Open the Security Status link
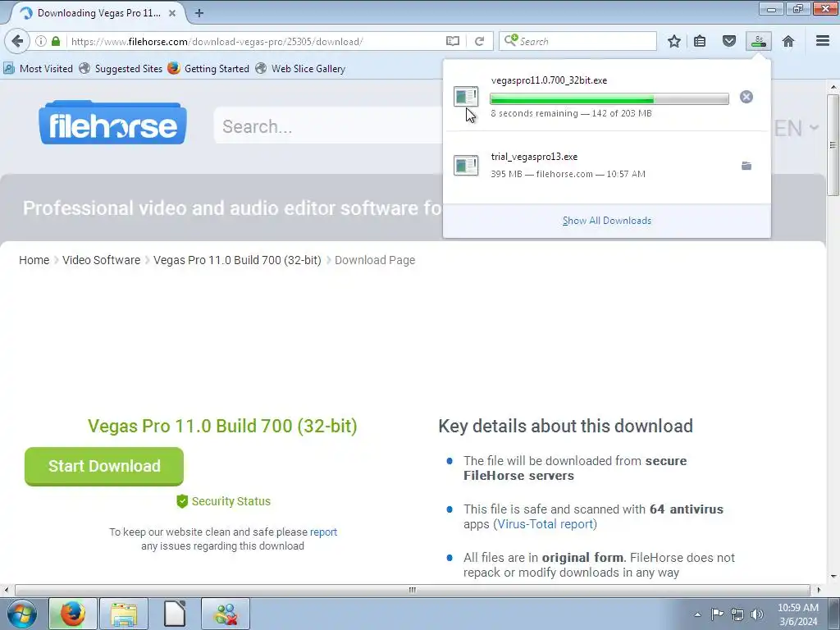The image size is (840, 630). click(x=223, y=501)
